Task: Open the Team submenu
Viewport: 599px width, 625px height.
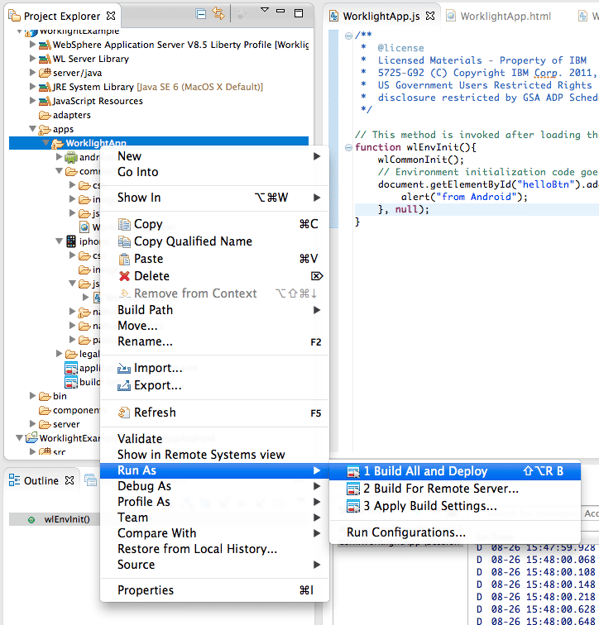Action: click(214, 517)
